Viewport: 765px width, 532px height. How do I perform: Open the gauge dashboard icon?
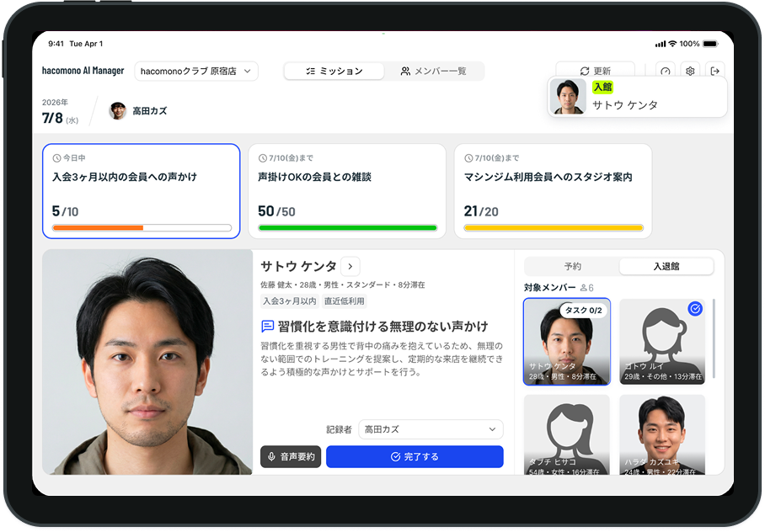pyautogui.click(x=666, y=72)
